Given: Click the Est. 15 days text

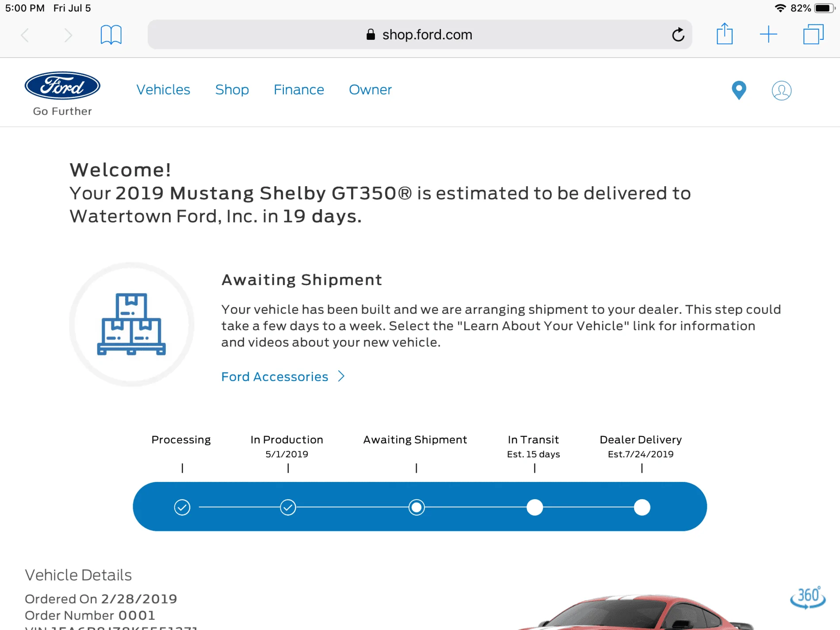Looking at the screenshot, I should pos(534,454).
